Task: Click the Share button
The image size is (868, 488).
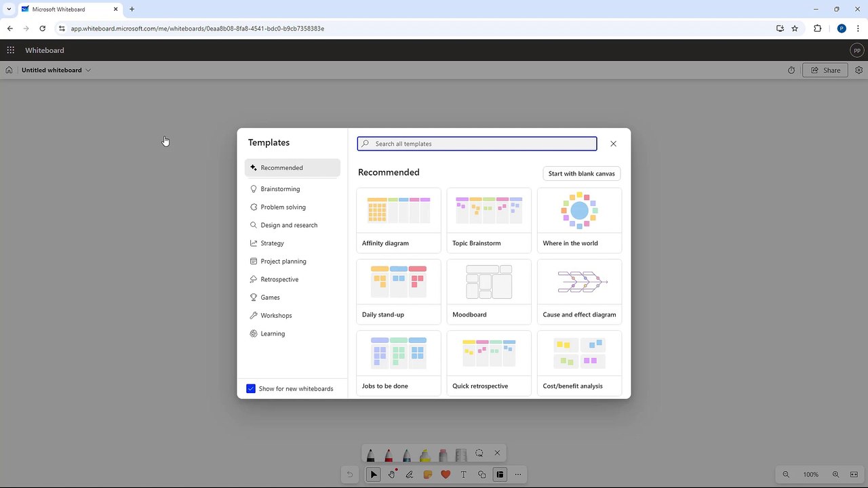Action: point(825,70)
